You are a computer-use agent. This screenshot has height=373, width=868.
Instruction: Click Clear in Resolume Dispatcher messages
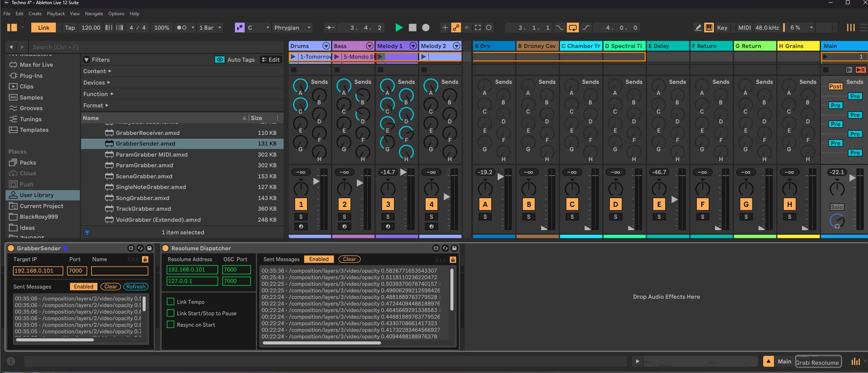pyautogui.click(x=349, y=259)
